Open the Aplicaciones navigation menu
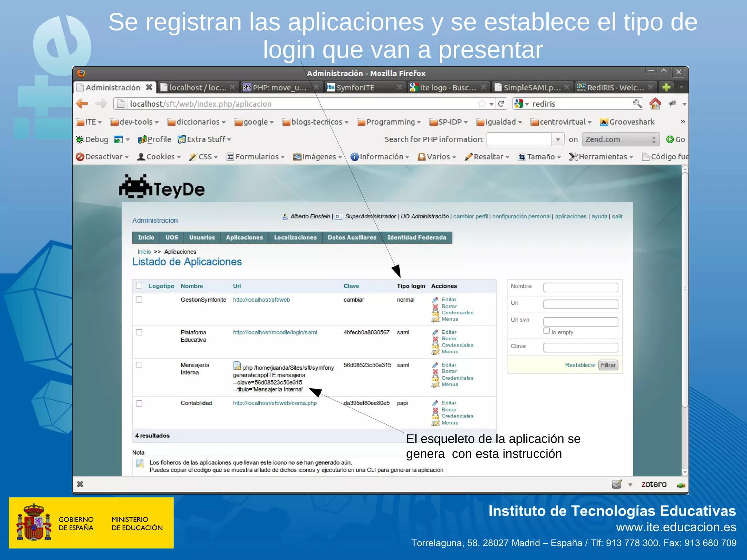 pos(244,237)
